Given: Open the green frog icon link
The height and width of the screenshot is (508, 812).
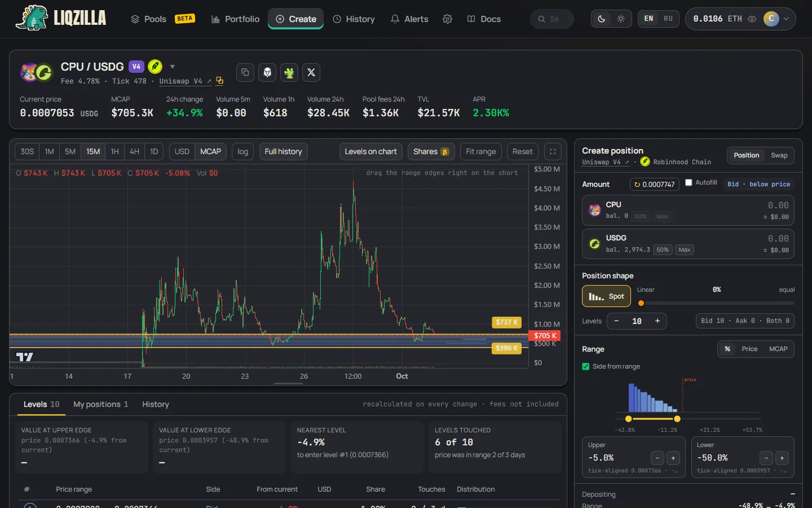Looking at the screenshot, I should (x=289, y=72).
